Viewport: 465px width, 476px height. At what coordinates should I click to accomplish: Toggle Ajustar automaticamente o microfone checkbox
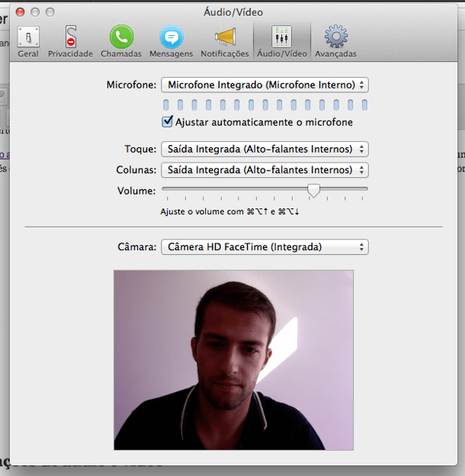click(x=167, y=122)
